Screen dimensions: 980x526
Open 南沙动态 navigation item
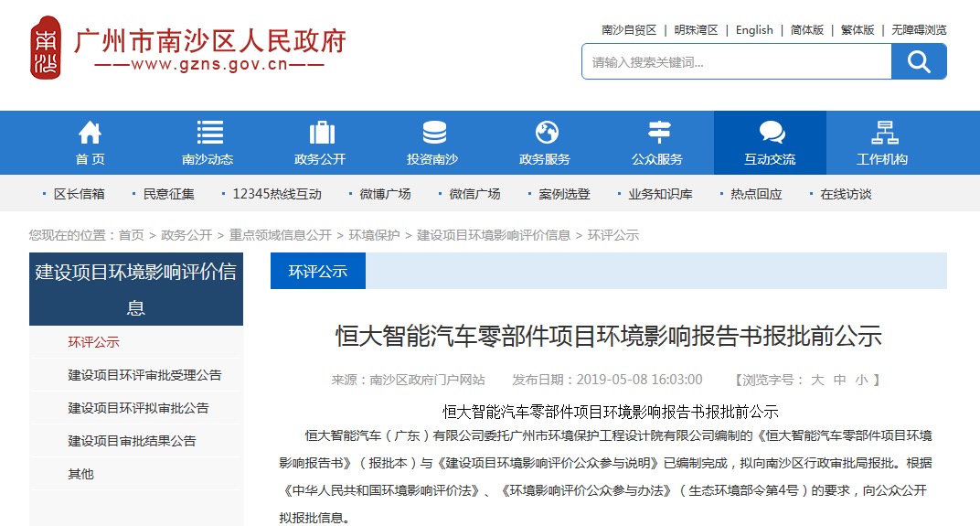click(x=208, y=159)
